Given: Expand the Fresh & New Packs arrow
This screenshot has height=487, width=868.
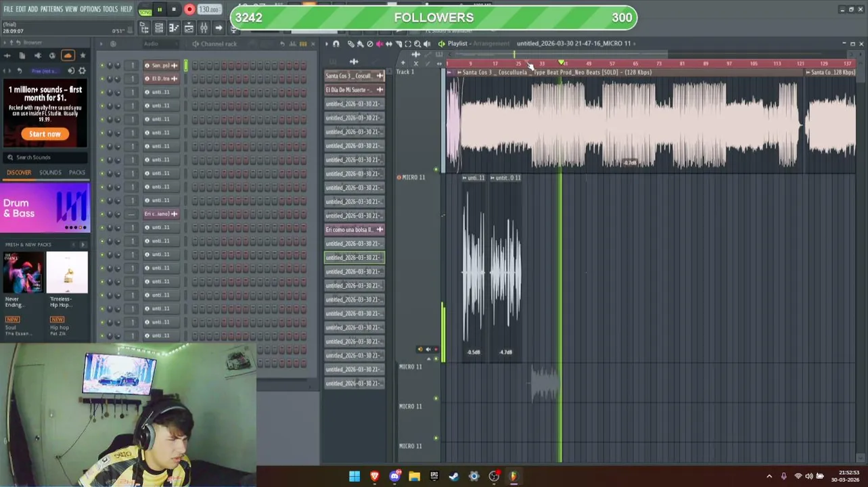Looking at the screenshot, I should 83,244.
